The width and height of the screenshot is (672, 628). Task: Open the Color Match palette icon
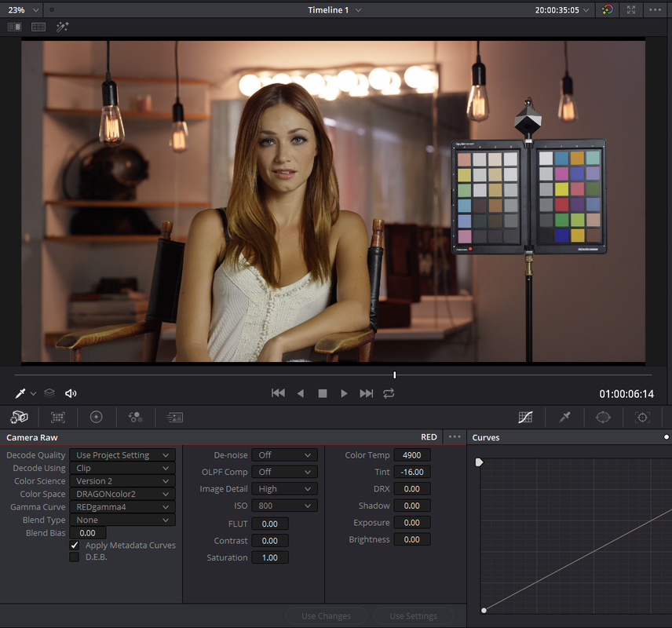tap(58, 417)
